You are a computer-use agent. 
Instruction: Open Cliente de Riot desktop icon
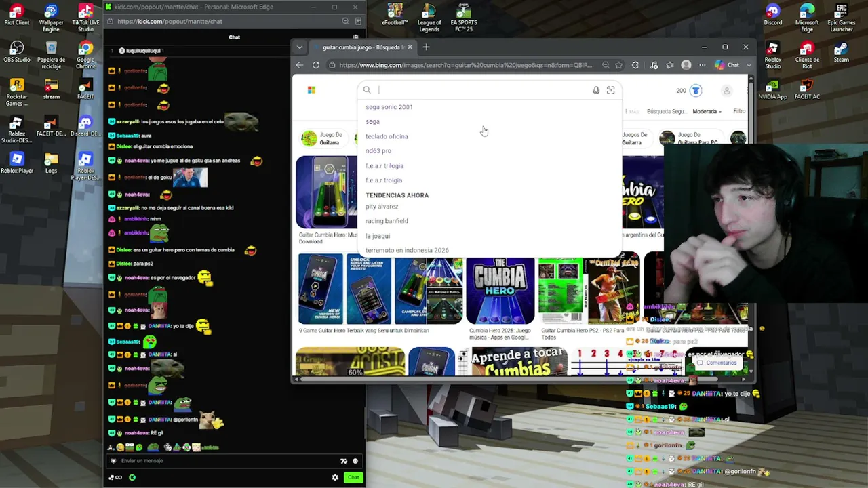pyautogui.click(x=807, y=55)
